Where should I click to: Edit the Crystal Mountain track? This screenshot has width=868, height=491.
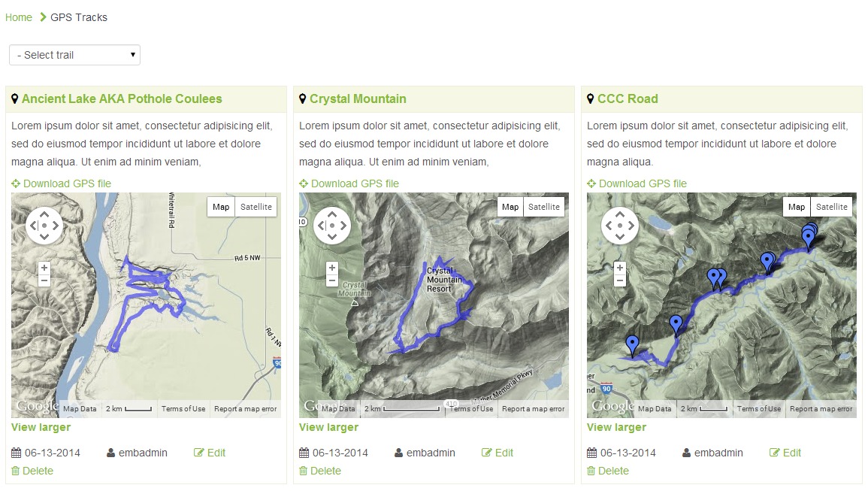tap(504, 453)
